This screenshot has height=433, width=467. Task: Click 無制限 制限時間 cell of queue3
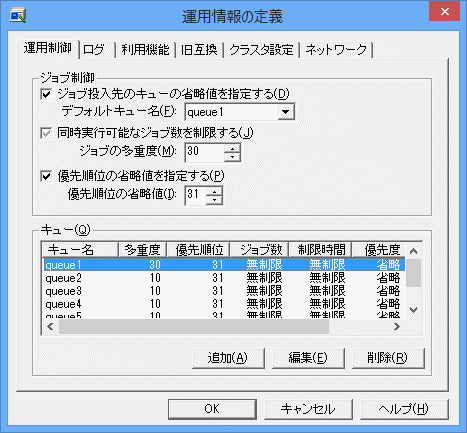pos(327,291)
